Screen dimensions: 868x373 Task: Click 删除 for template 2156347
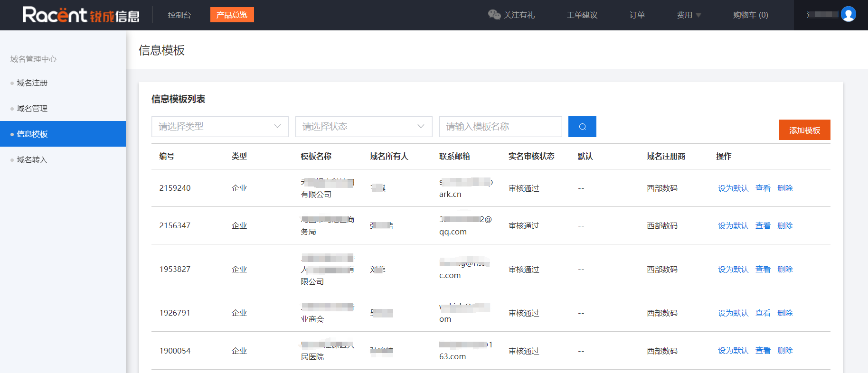pyautogui.click(x=785, y=225)
